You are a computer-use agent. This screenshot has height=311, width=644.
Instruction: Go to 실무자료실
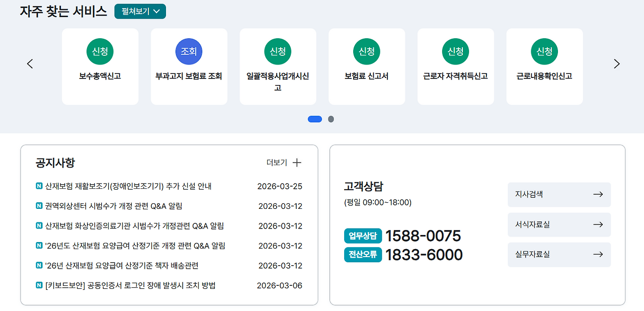pyautogui.click(x=559, y=255)
